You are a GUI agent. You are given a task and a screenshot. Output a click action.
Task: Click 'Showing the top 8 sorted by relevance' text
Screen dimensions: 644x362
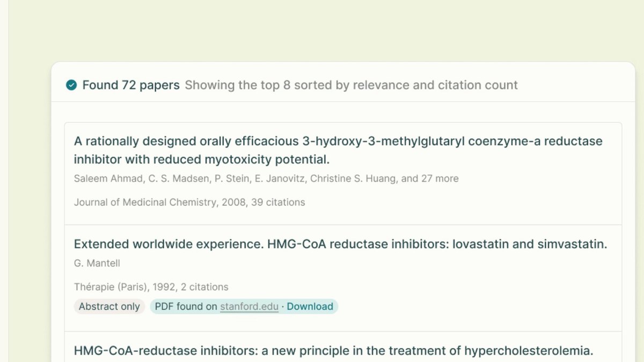352,85
